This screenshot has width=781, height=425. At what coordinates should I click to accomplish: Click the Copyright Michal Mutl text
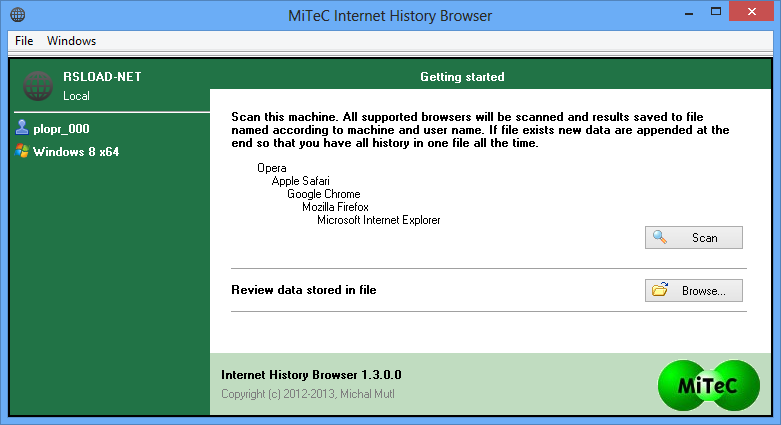click(x=308, y=394)
